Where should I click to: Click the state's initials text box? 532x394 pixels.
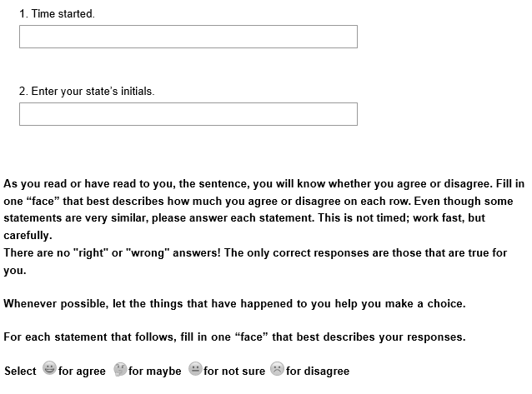188,114
